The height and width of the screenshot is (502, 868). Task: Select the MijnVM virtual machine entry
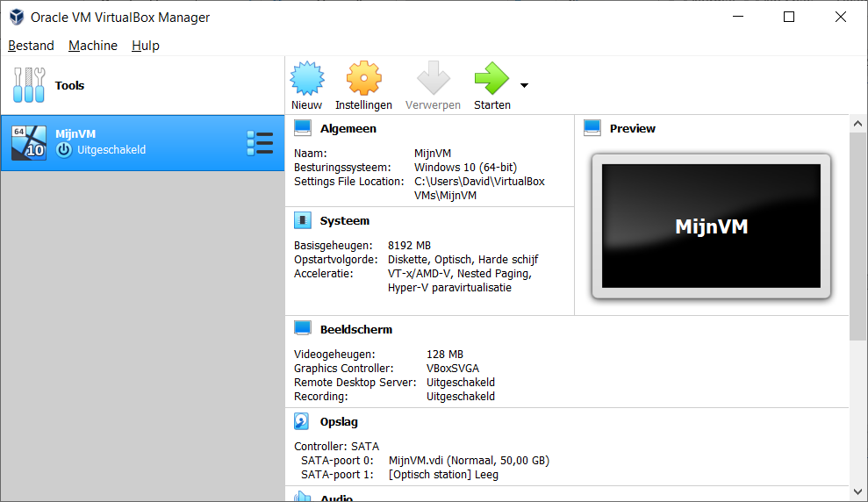123,143
